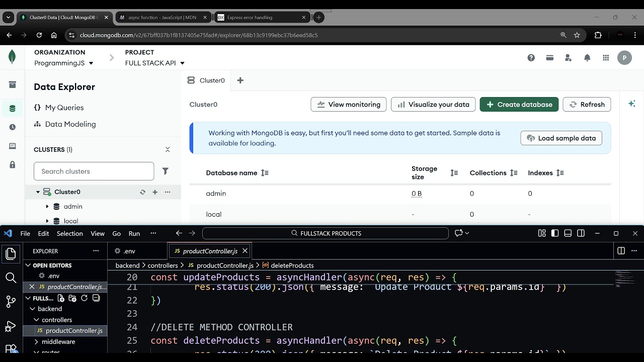Open the Atlas help question mark icon
Viewport: 644px width, 362px height.
(531, 58)
